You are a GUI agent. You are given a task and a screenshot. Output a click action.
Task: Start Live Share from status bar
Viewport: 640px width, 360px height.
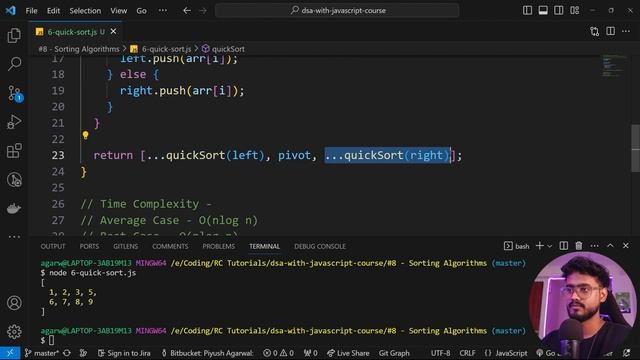(x=348, y=353)
